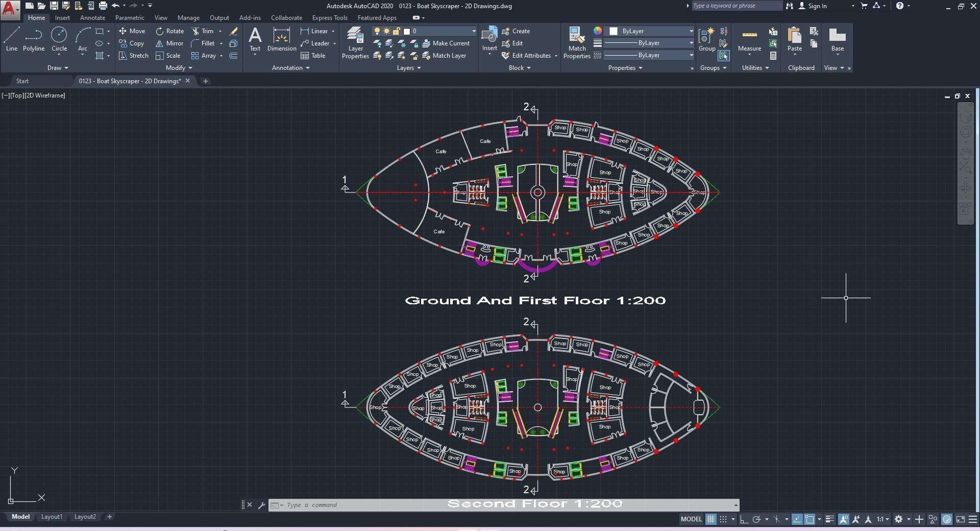Viewport: 980px width, 531px height.
Task: Select the Rotate tool
Action: (x=170, y=31)
